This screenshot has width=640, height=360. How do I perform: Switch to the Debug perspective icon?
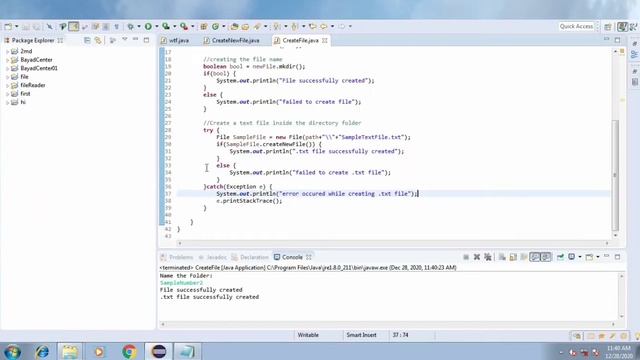tap(633, 27)
